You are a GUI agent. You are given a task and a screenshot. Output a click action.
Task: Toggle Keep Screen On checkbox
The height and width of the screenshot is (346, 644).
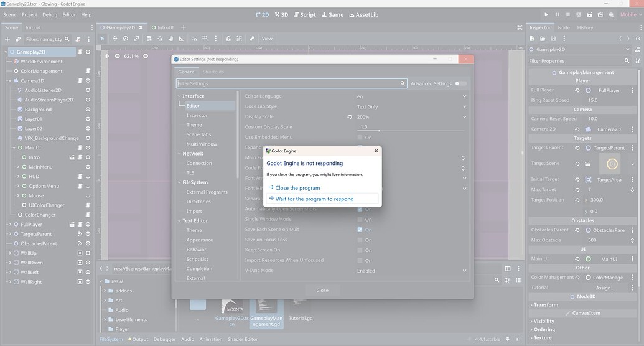(x=360, y=250)
